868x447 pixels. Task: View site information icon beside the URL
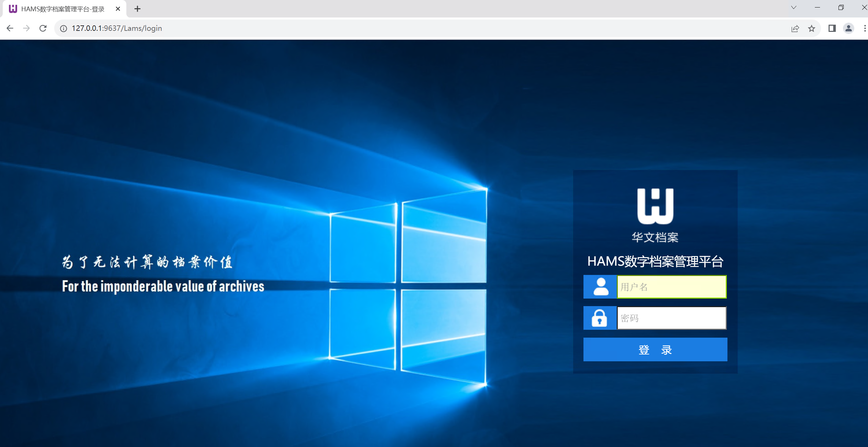pyautogui.click(x=63, y=28)
